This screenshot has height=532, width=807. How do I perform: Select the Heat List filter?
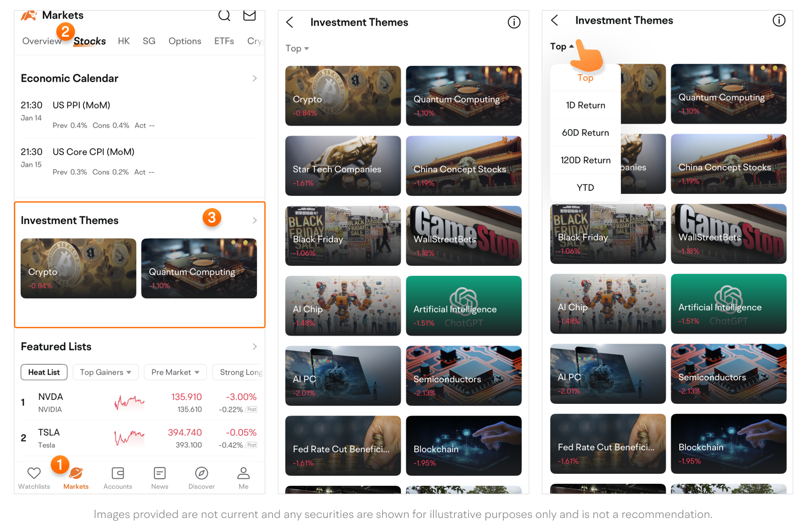coord(44,372)
